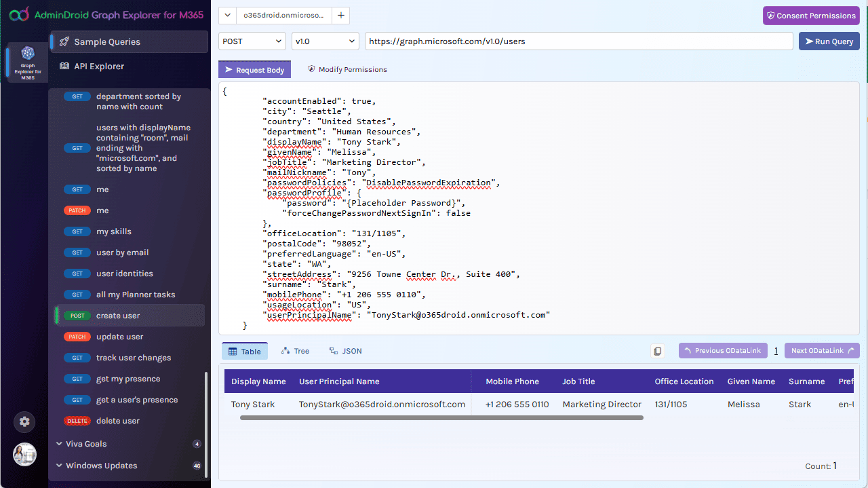Click the Consent Permissions button
Screen dimensions: 868x488
click(810, 16)
